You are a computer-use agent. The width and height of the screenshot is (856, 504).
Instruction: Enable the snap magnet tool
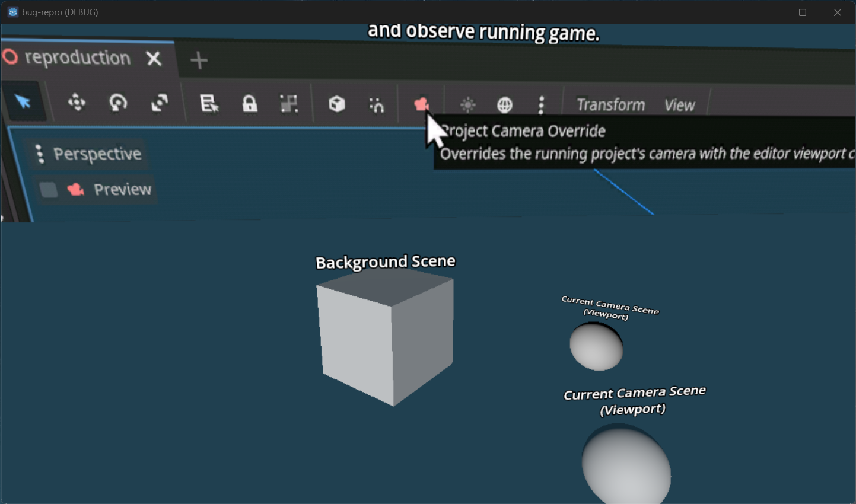376,104
